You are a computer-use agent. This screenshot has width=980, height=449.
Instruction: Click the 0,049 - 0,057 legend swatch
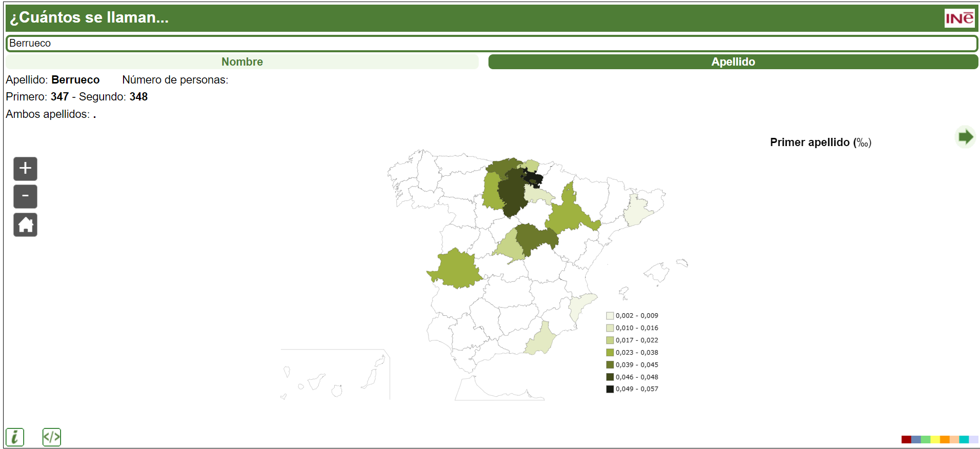(610, 389)
